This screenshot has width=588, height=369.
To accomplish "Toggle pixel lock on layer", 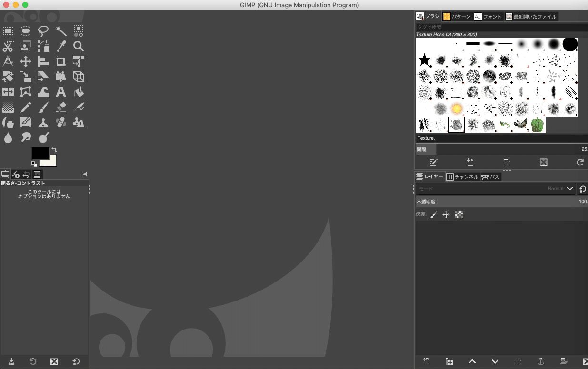I will (x=433, y=214).
